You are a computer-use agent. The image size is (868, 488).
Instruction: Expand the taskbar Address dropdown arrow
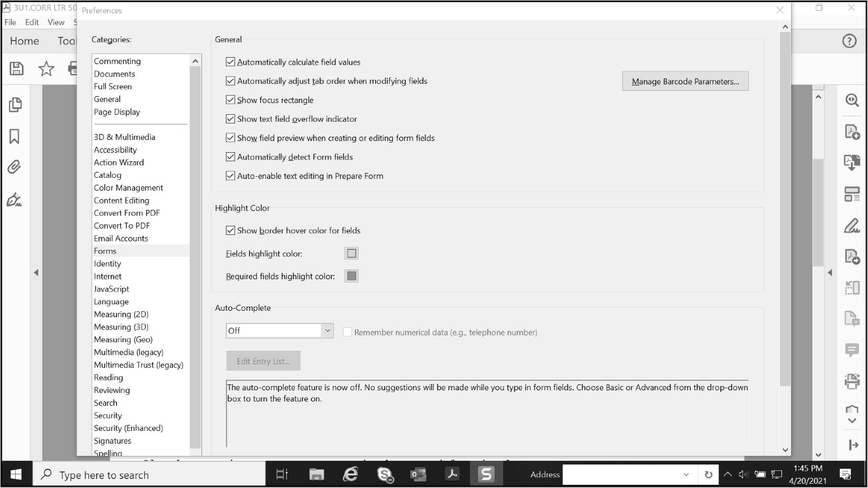point(686,475)
